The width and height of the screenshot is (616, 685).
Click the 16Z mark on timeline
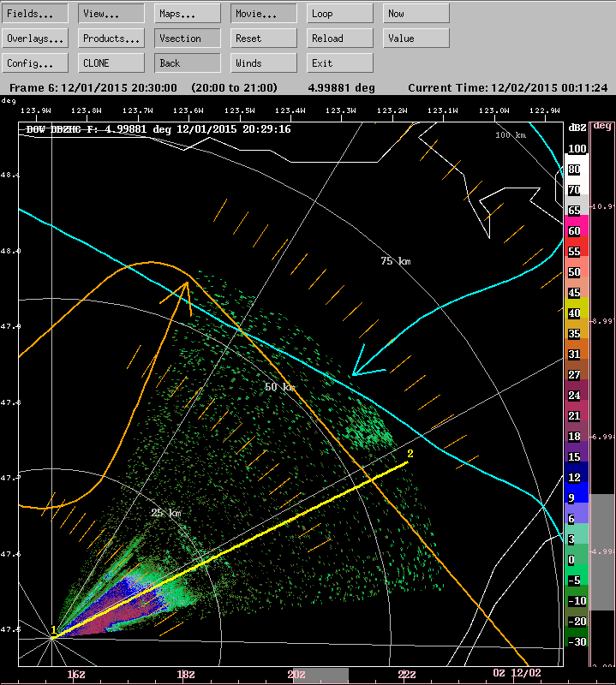(x=76, y=674)
